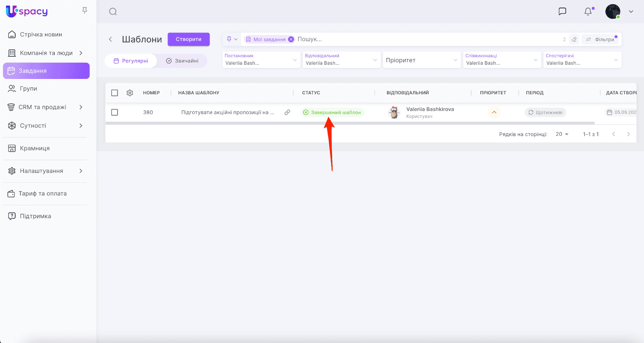
Task: Click the ВІДПОВІДАЛЬНИЙ column header
Action: click(x=408, y=93)
